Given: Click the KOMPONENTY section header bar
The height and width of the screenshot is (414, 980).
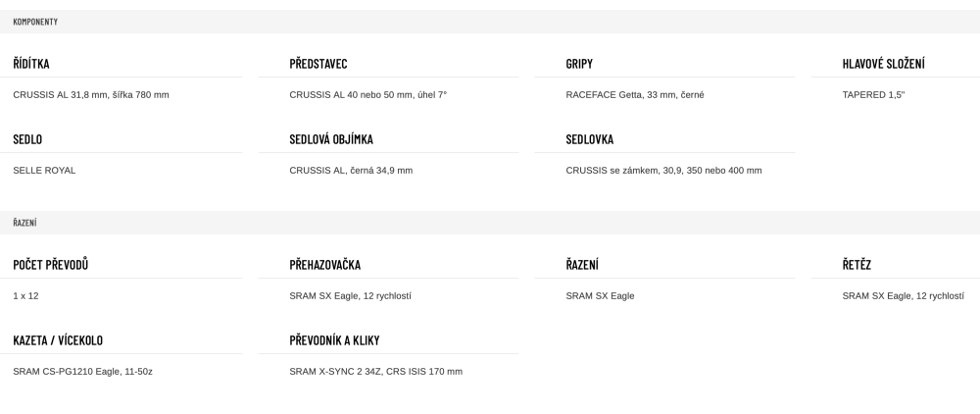Looking at the screenshot, I should click(x=490, y=22).
